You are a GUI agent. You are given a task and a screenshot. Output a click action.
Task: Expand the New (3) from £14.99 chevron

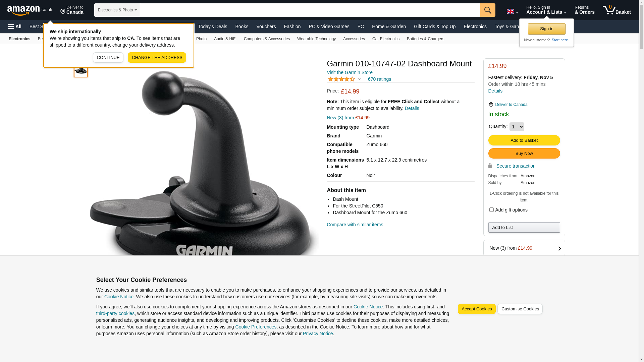click(x=559, y=248)
